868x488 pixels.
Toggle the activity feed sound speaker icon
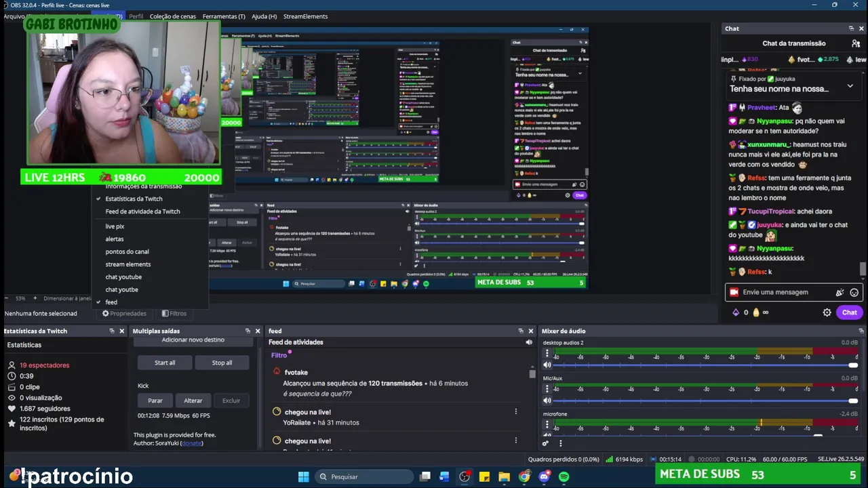(x=529, y=342)
